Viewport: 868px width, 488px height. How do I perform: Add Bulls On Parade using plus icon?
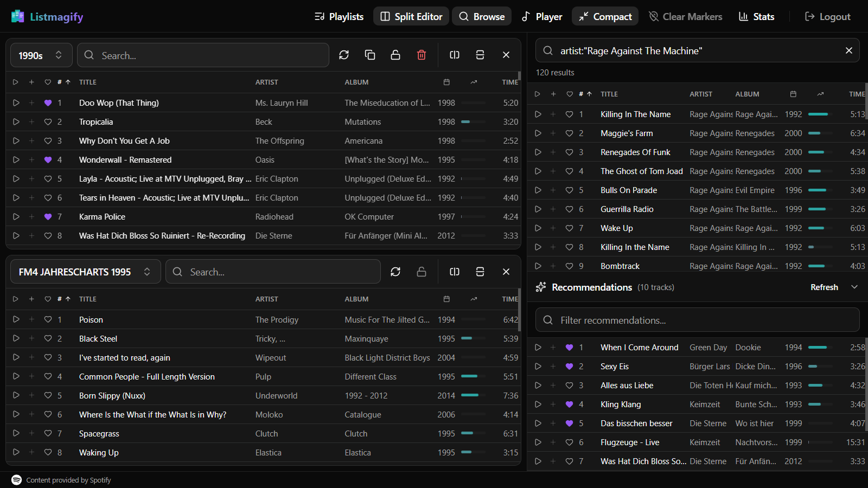coord(553,190)
